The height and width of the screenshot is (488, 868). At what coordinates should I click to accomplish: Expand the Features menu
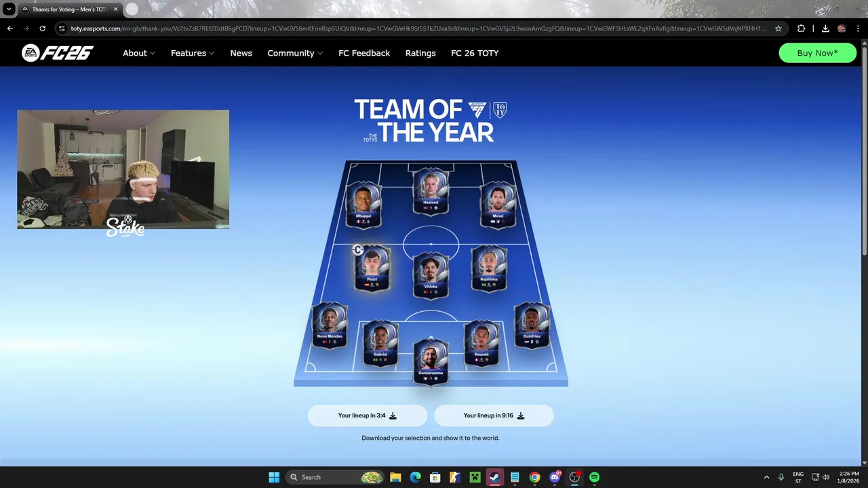point(193,53)
